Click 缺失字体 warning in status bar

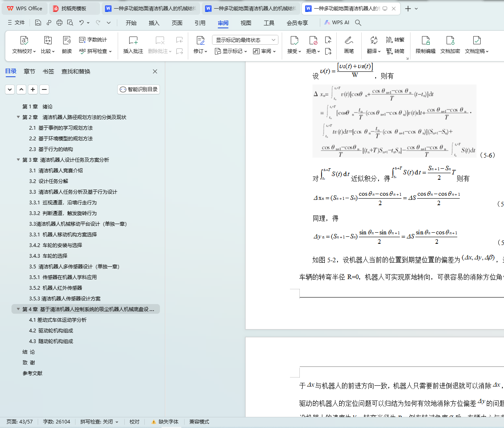(x=165, y=422)
